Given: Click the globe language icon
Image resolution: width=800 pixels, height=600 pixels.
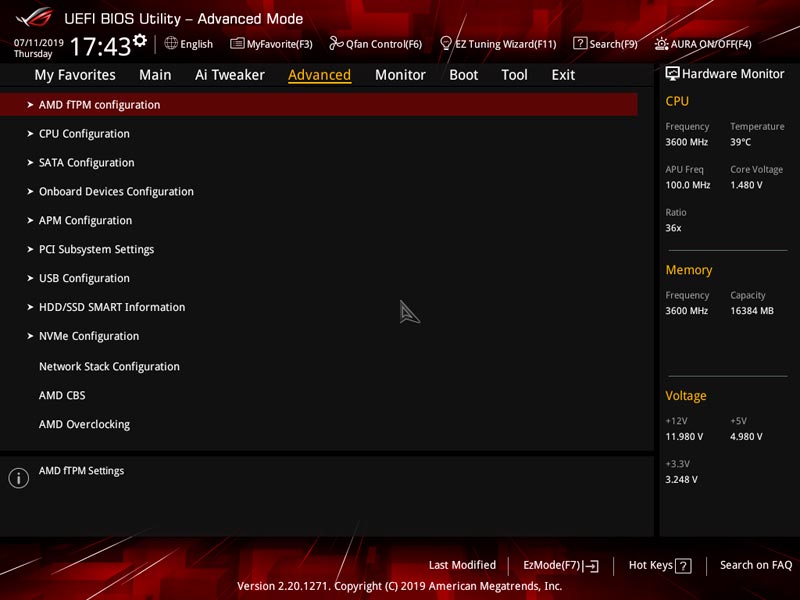Looking at the screenshot, I should tap(171, 43).
